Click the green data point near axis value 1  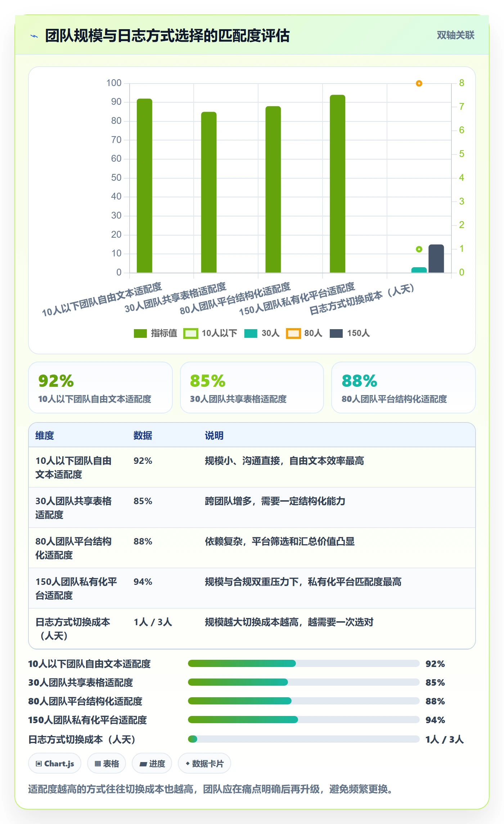coord(419,249)
